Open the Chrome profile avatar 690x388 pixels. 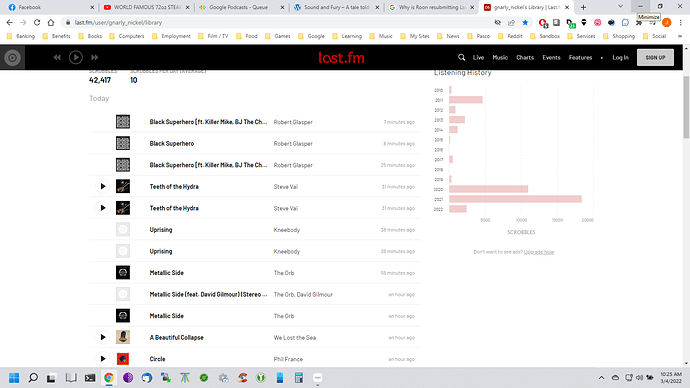(667, 22)
